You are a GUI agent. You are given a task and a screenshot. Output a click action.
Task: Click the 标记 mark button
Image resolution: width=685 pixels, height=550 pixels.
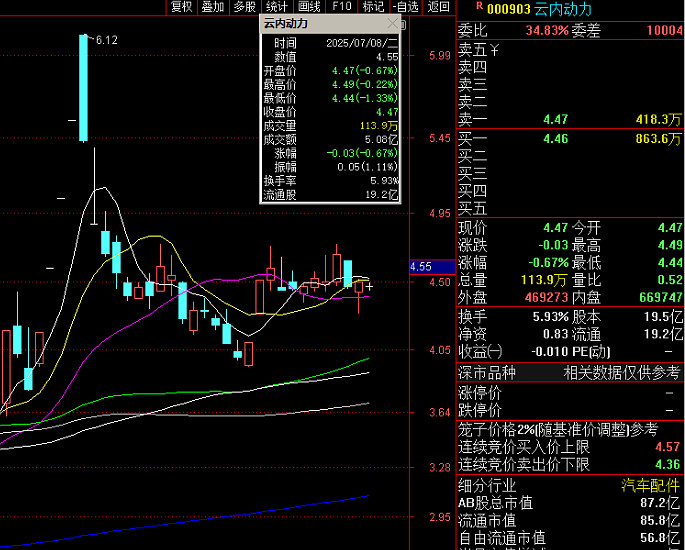[x=372, y=7]
